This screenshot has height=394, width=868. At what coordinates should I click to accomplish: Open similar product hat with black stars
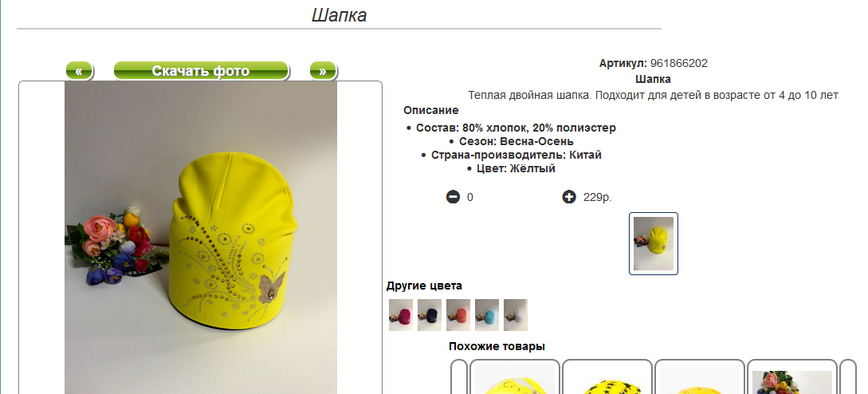point(607,377)
